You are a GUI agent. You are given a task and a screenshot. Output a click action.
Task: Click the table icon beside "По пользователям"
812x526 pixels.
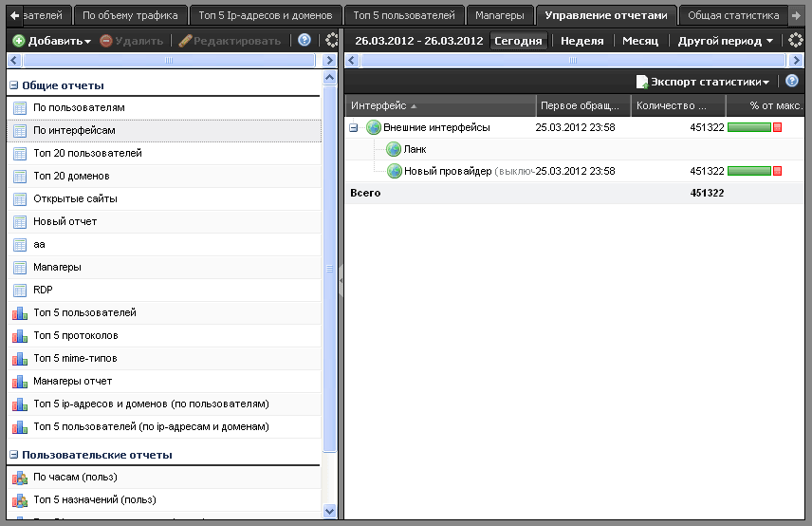pyautogui.click(x=19, y=108)
